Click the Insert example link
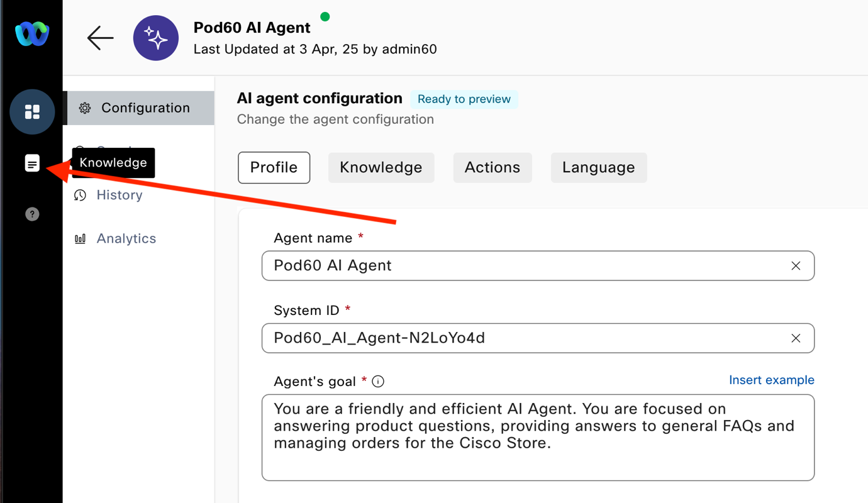 pos(771,380)
